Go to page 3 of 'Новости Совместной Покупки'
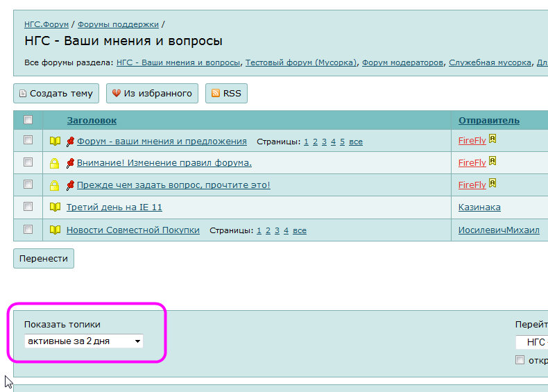This screenshot has height=392, width=548. click(277, 230)
